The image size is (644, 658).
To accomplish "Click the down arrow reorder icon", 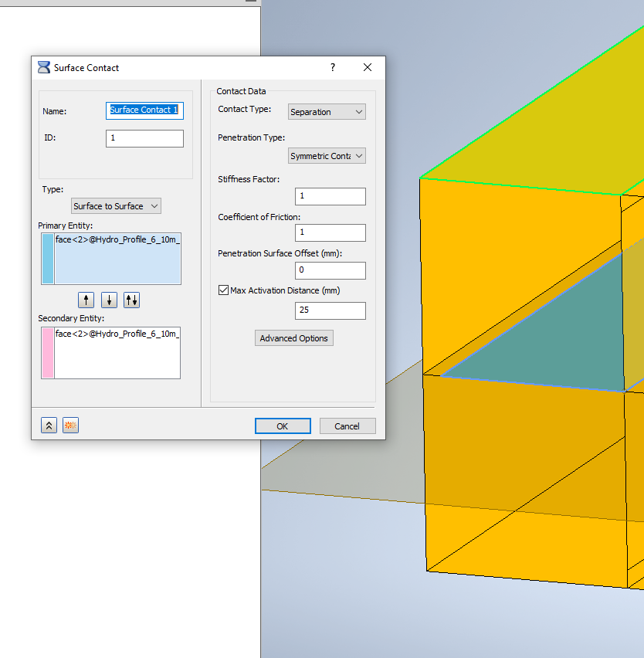I will (108, 300).
